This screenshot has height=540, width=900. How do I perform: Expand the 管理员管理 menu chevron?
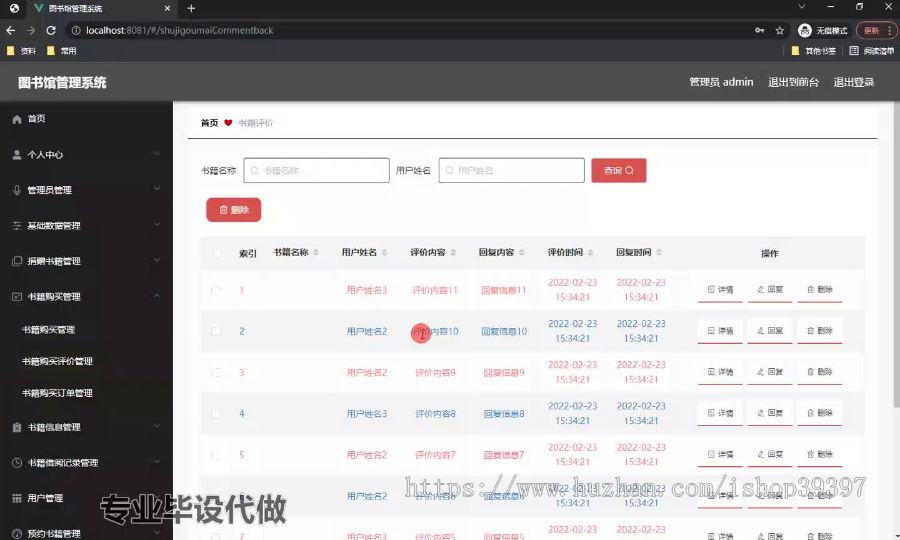[156, 189]
